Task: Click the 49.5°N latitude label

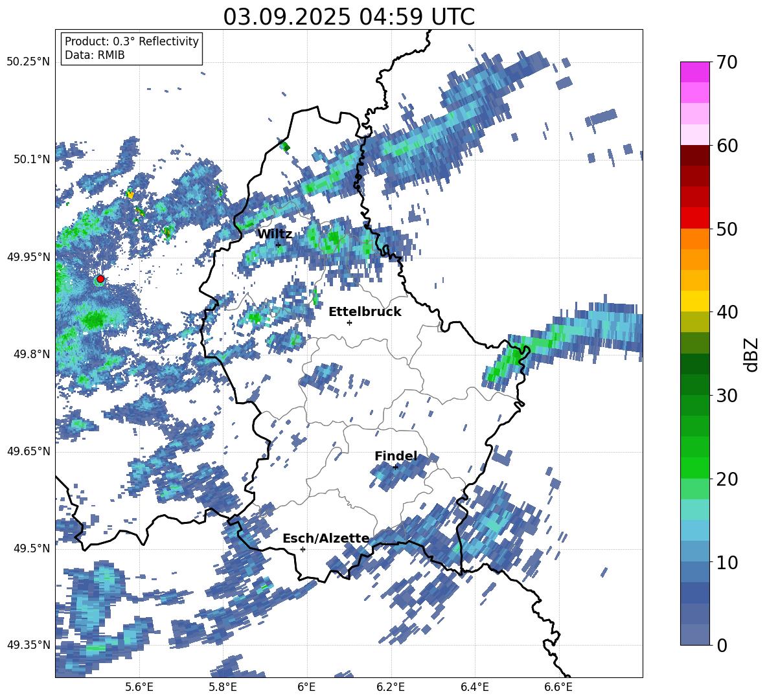Action: (31, 548)
